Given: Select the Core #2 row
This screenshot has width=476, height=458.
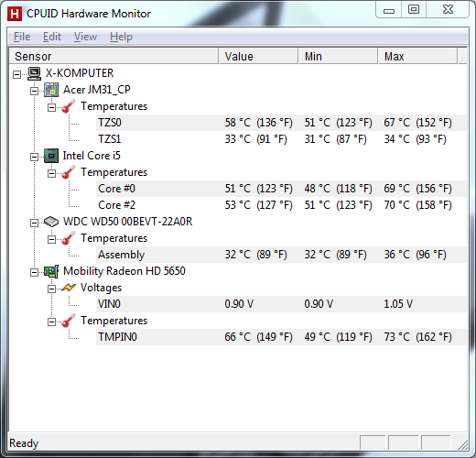Looking at the screenshot, I should (x=281, y=205).
